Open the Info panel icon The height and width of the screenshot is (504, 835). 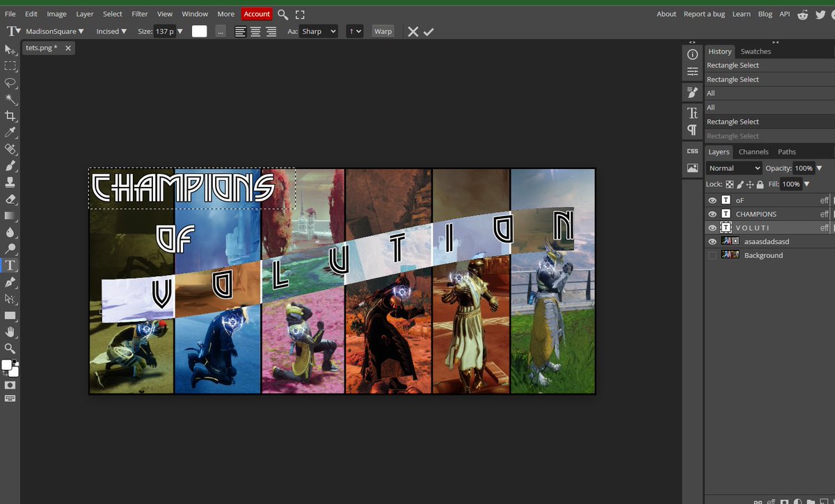point(692,54)
